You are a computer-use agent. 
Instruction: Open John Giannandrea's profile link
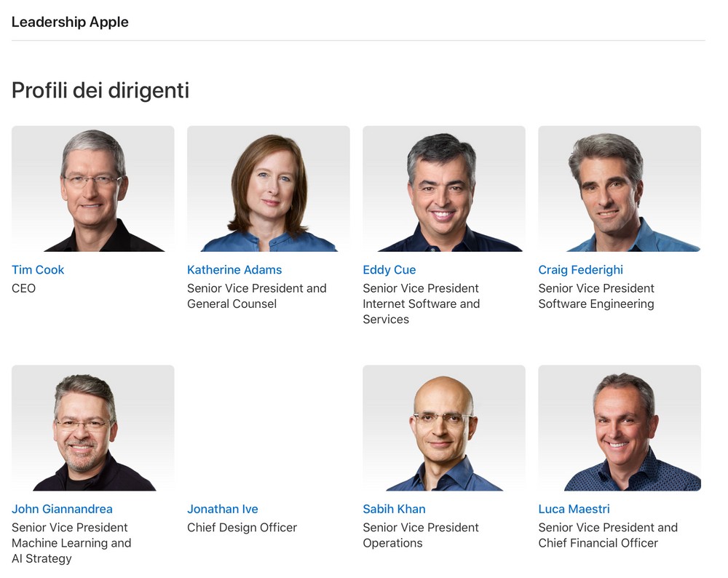coord(62,509)
